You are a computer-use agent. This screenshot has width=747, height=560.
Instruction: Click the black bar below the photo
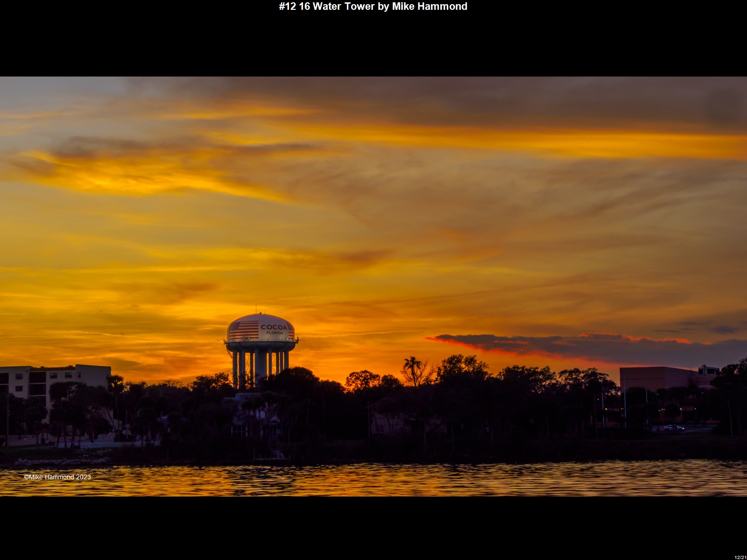(373, 527)
